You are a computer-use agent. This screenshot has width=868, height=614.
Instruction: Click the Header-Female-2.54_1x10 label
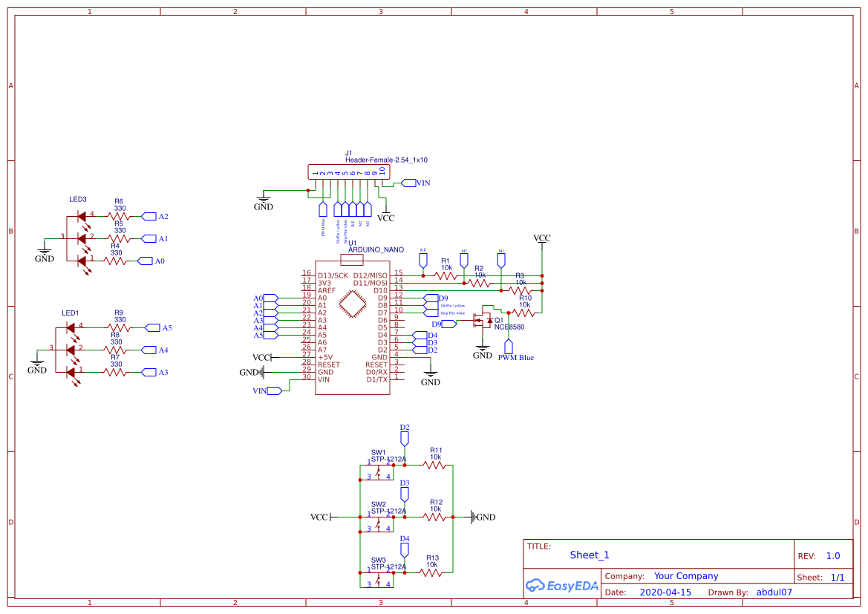(386, 160)
